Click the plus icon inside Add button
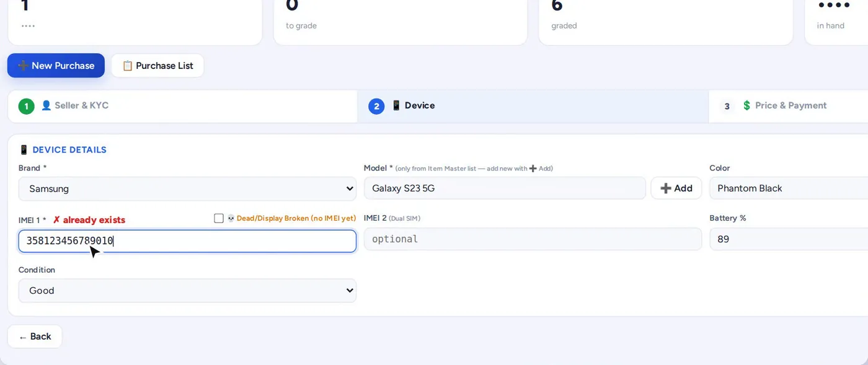The width and height of the screenshot is (868, 365). point(666,188)
